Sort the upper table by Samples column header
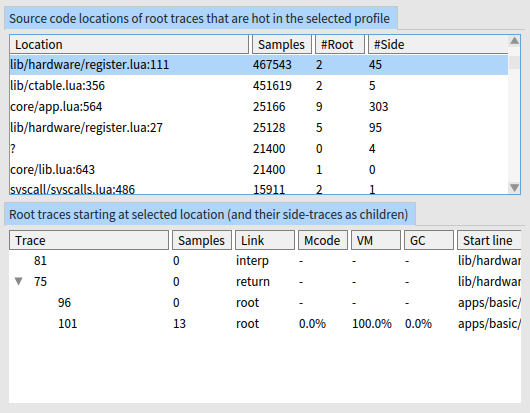 coord(282,44)
